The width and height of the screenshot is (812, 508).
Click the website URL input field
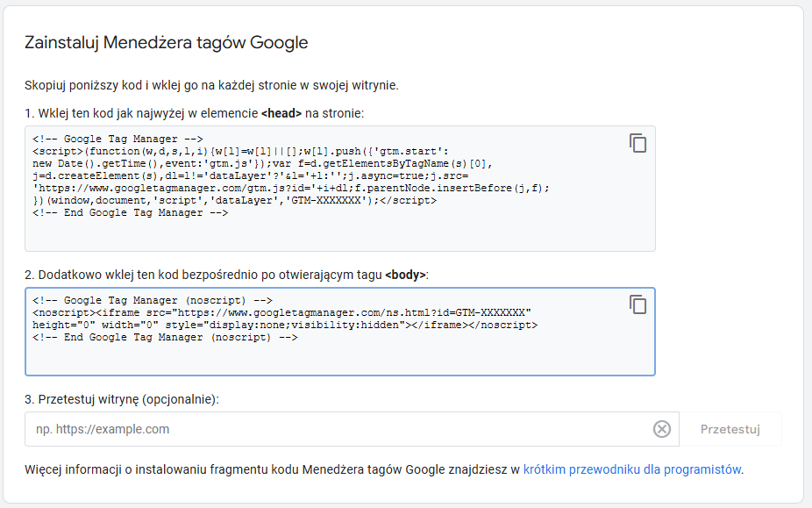[338, 429]
